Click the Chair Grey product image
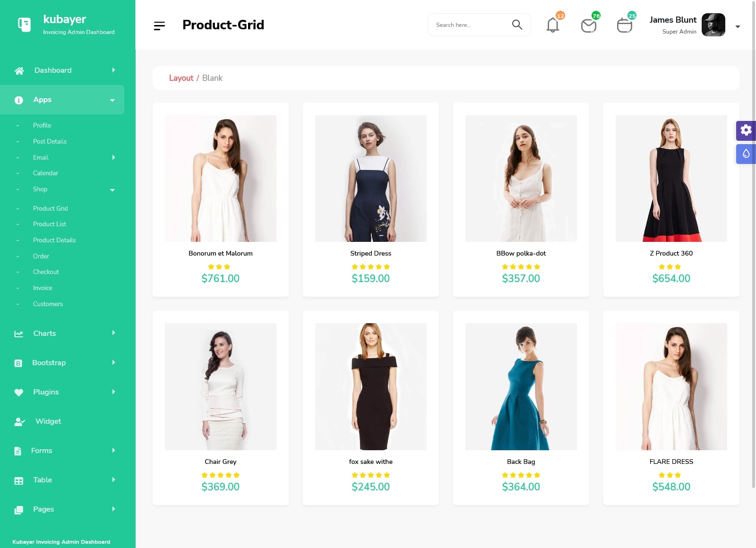Viewport: 756px width, 548px height. 221,386
